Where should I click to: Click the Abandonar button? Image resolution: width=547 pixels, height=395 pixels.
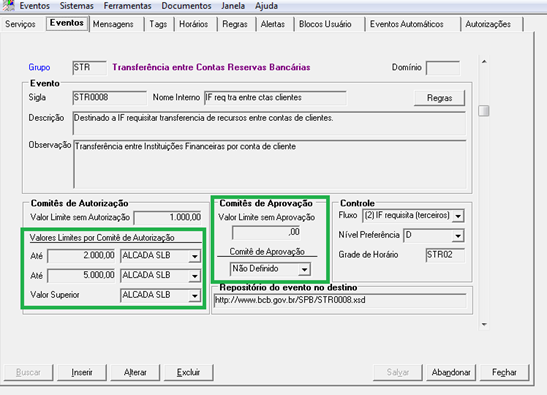(451, 373)
